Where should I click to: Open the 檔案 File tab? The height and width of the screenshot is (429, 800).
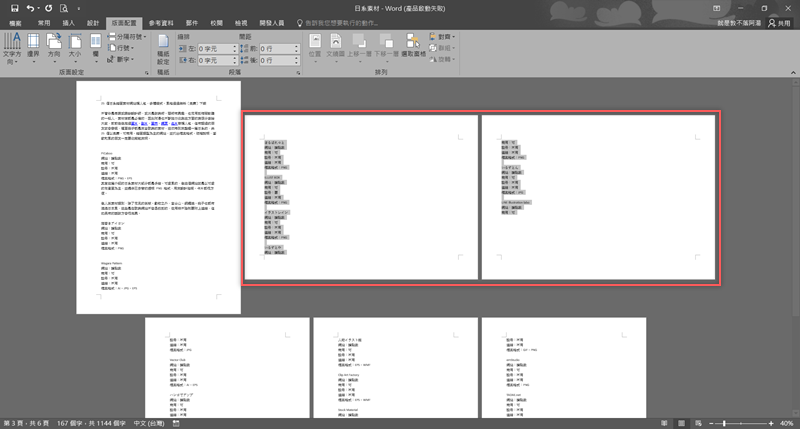[x=15, y=23]
